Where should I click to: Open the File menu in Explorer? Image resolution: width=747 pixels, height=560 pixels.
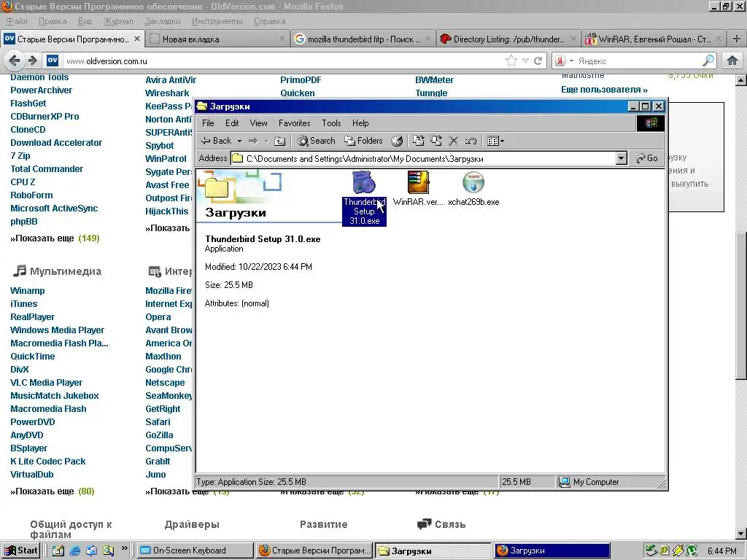208,123
